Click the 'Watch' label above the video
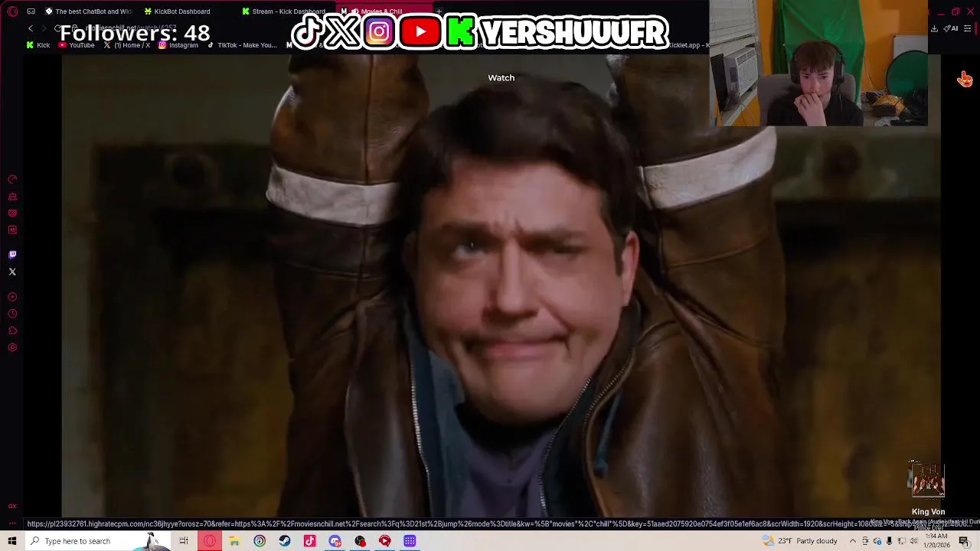This screenshot has height=551, width=980. (x=501, y=77)
